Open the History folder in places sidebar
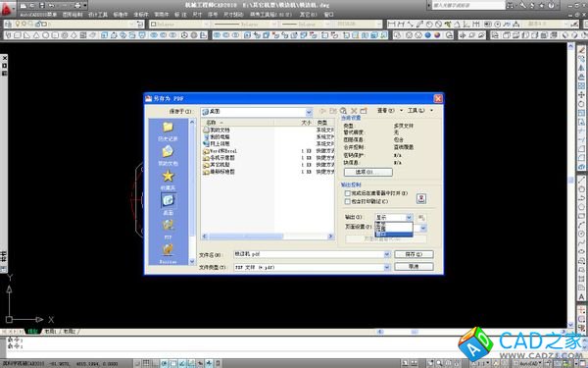This screenshot has height=368, width=588. (168, 131)
